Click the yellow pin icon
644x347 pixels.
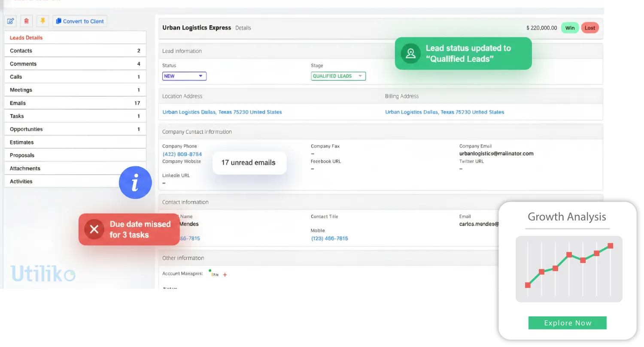42,21
